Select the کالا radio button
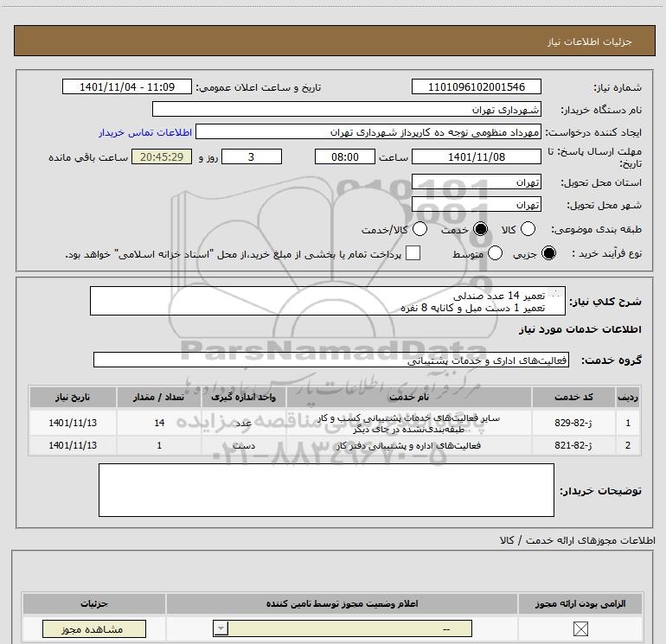 coord(528,229)
